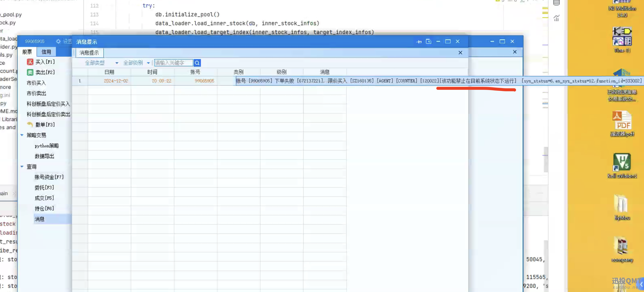Launch Keil uVision5 from desktop
The width and height of the screenshot is (644, 292).
pos(622,165)
